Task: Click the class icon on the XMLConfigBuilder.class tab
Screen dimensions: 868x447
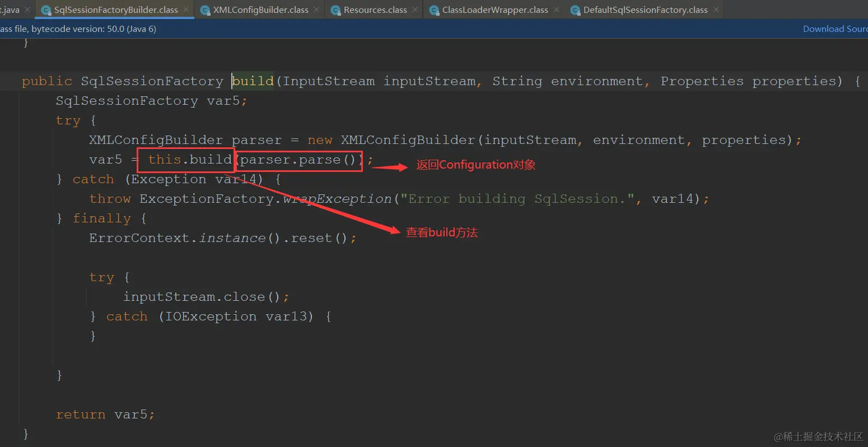Action: (x=205, y=10)
